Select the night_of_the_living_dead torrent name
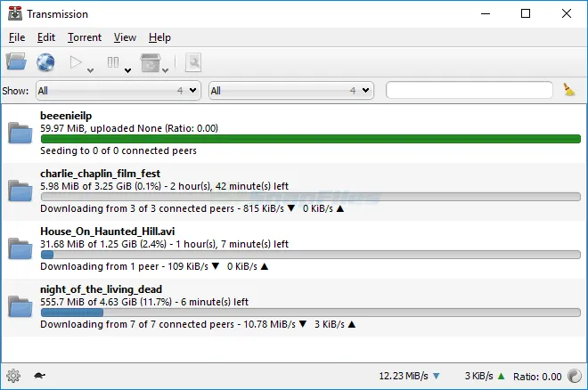The image size is (588, 390). click(102, 289)
